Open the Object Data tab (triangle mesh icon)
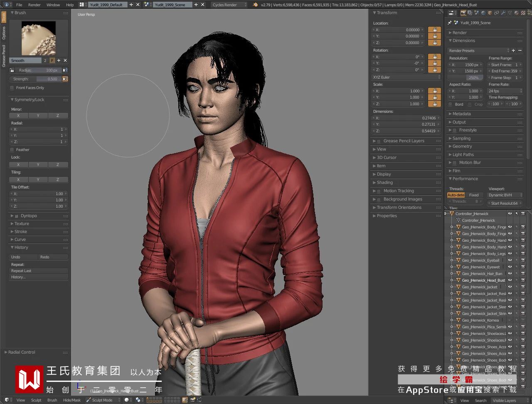Screen dimensions: 532x404 point(510,13)
